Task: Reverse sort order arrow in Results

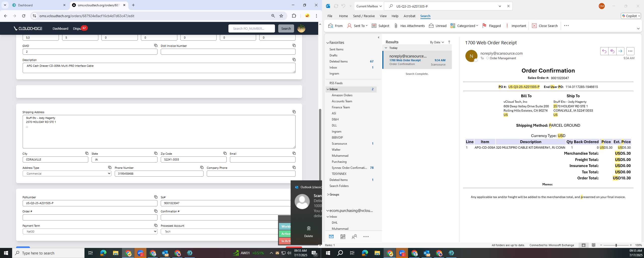Action: point(449,42)
